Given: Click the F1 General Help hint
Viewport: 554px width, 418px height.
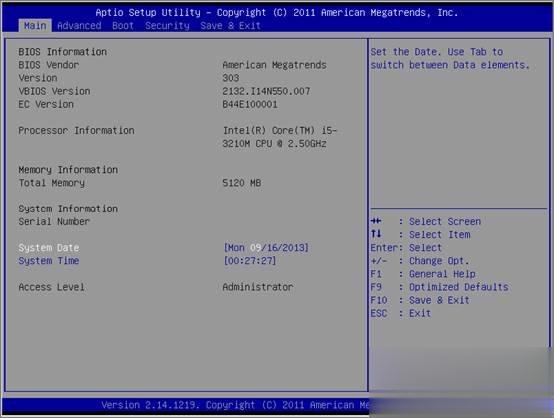Looking at the screenshot, I should pos(423,274).
